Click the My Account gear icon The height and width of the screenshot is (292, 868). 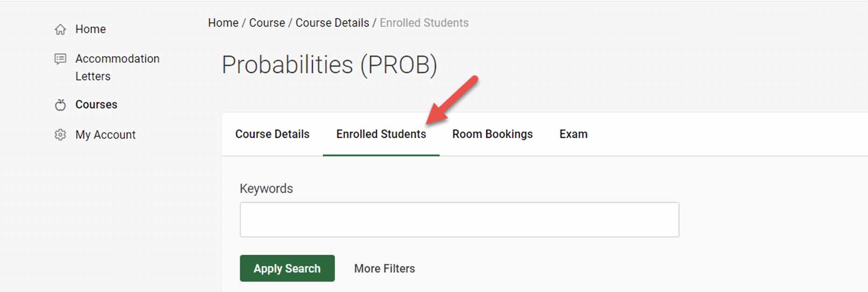pyautogui.click(x=60, y=135)
